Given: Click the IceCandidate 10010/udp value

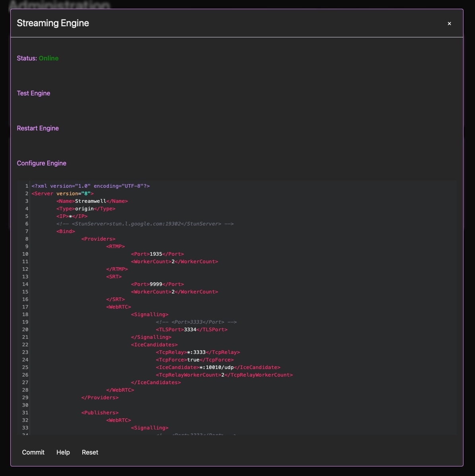Looking at the screenshot, I should [216, 367].
